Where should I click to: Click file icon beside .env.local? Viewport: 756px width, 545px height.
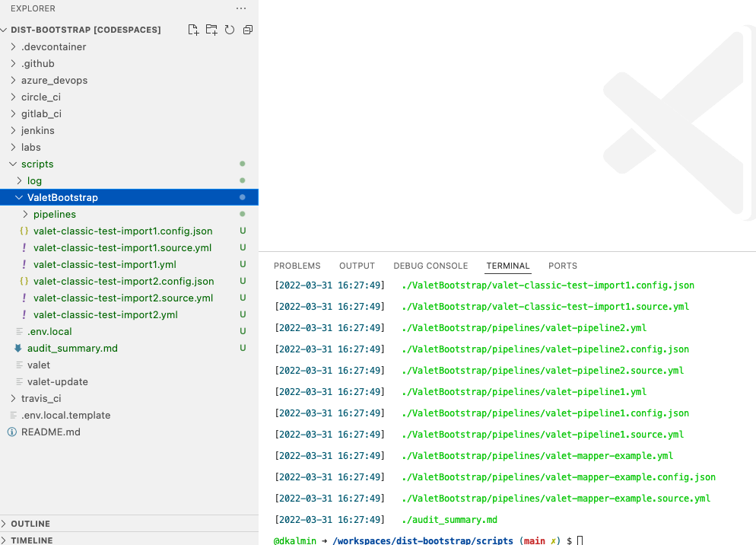[x=19, y=332]
